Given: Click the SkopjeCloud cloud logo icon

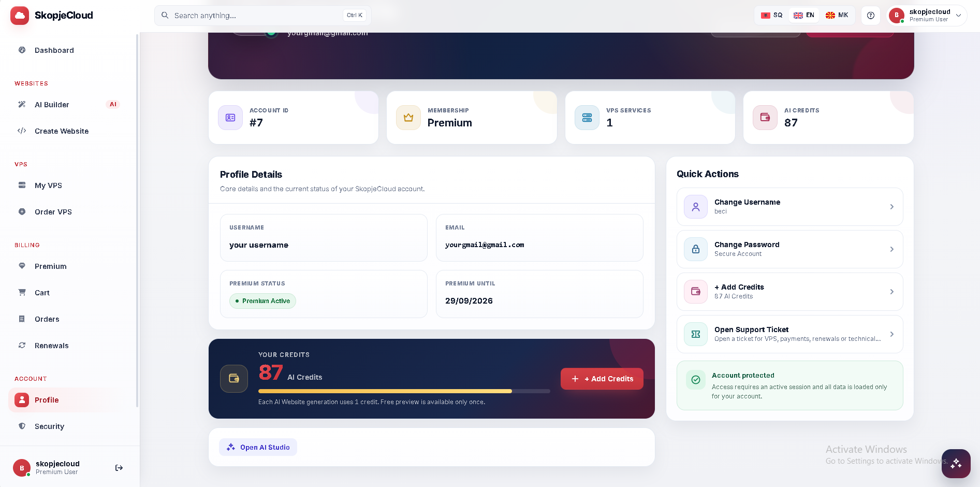Looking at the screenshot, I should tap(20, 16).
